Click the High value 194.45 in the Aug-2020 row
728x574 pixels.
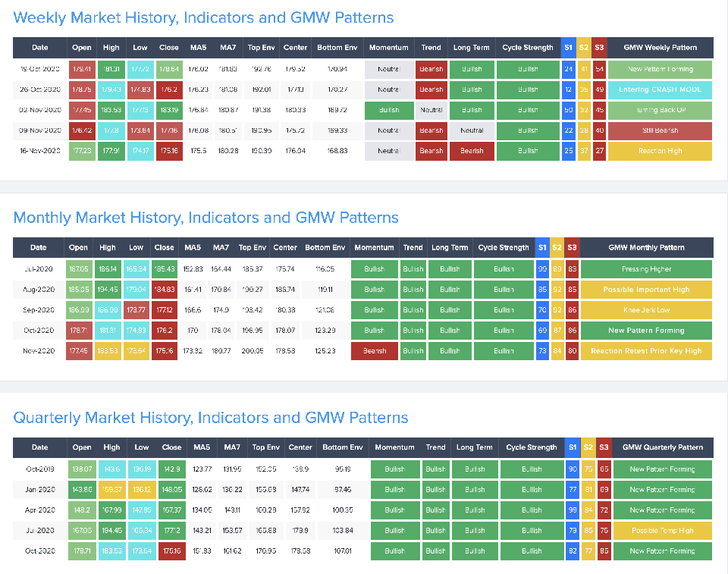click(108, 290)
